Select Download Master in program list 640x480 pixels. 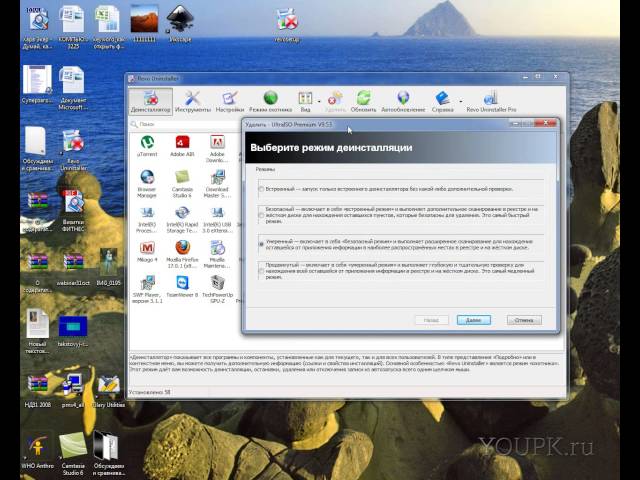217,184
